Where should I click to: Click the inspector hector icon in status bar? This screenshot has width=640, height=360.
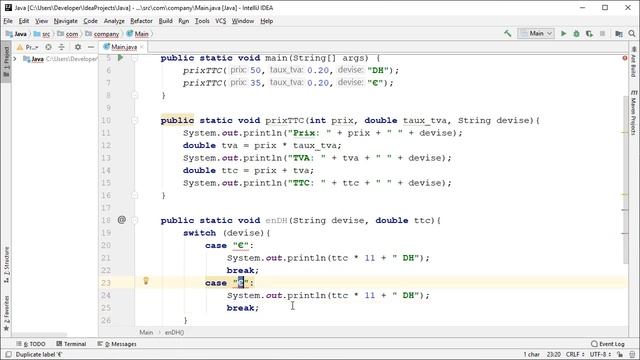click(632, 354)
